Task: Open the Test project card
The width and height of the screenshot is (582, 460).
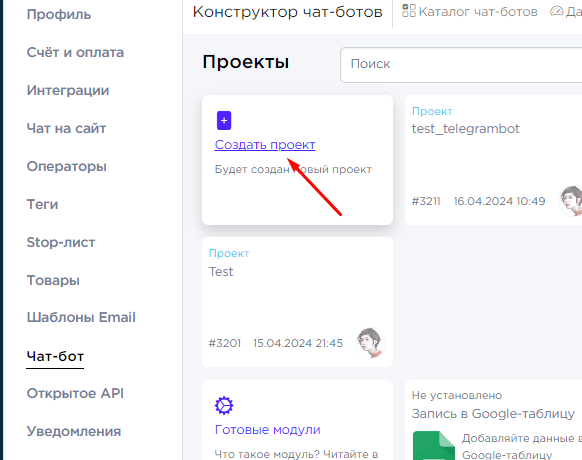Action: tap(297, 302)
